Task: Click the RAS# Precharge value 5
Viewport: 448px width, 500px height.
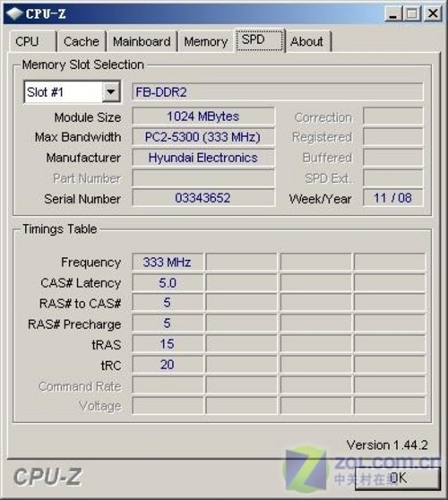Action: coord(168,323)
